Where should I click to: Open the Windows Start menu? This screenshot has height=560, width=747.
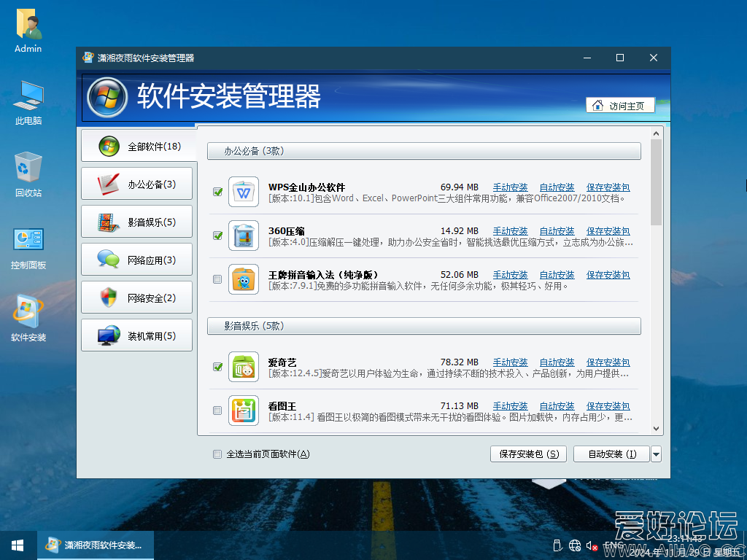(x=18, y=545)
